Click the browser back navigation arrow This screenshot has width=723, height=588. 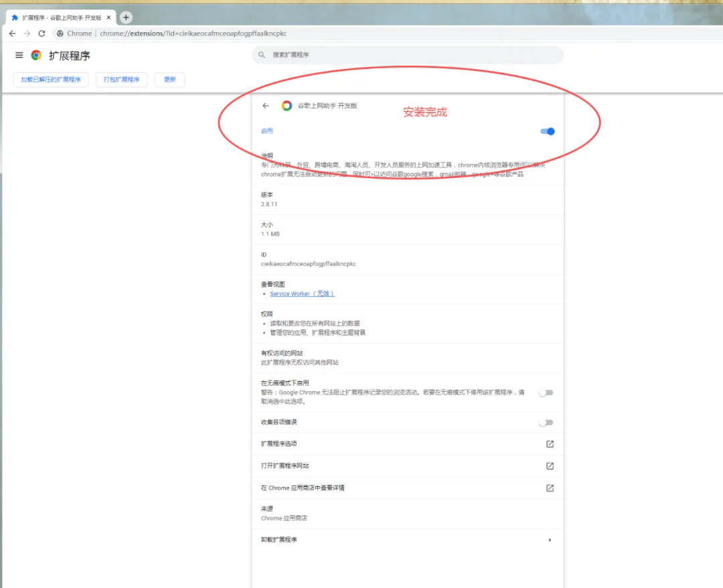(x=12, y=33)
